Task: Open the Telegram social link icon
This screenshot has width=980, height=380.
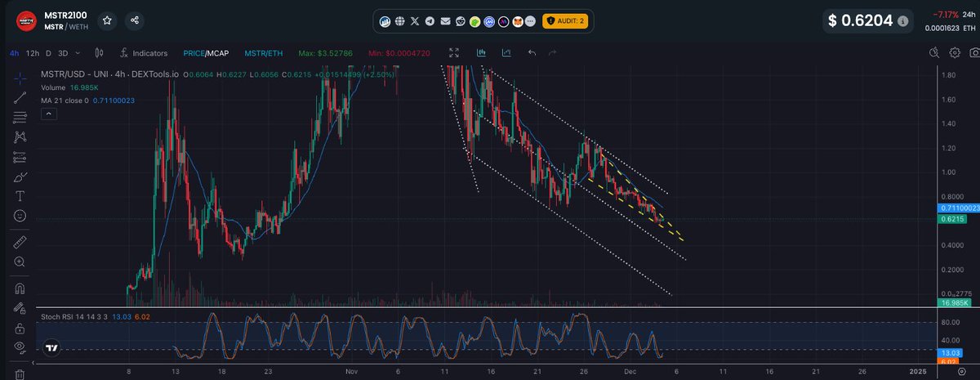Action: (x=430, y=20)
